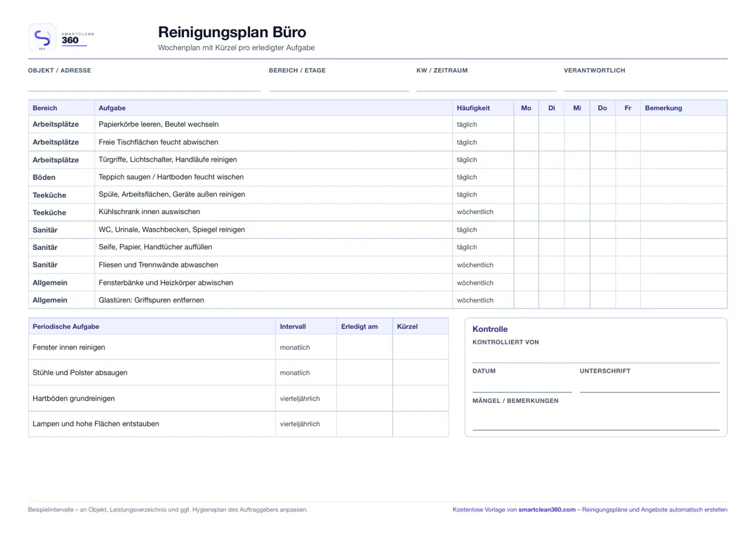The image size is (756, 534).
Task: Click the Unterschrift line in Kontrolle
Action: click(x=650, y=385)
